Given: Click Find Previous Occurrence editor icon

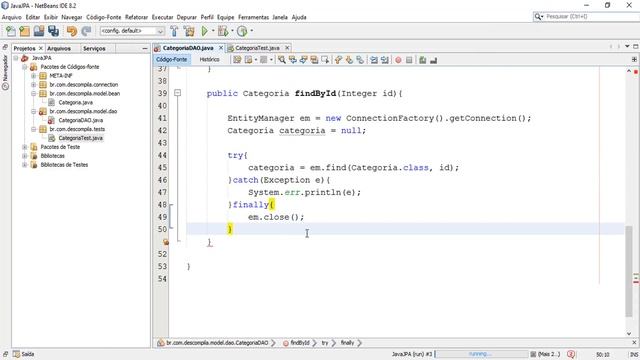Looking at the screenshot, I should pos(293,60).
